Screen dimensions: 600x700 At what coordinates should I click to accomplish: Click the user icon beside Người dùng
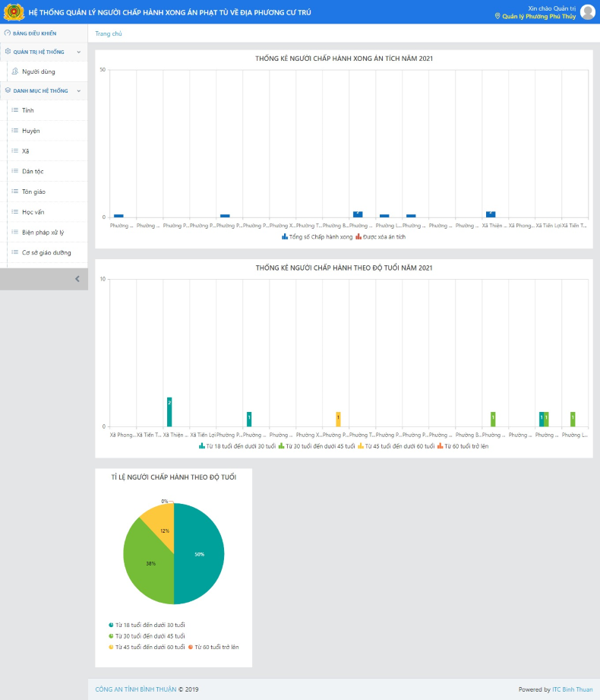point(14,71)
